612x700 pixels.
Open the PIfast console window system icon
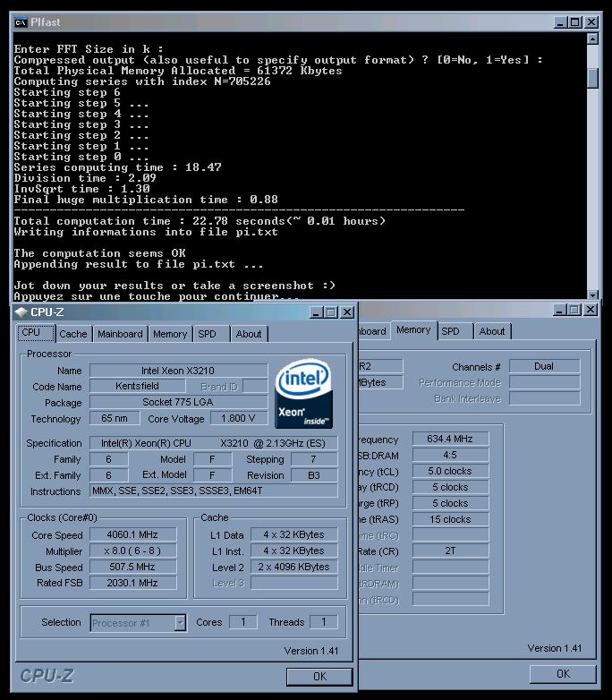[21, 22]
